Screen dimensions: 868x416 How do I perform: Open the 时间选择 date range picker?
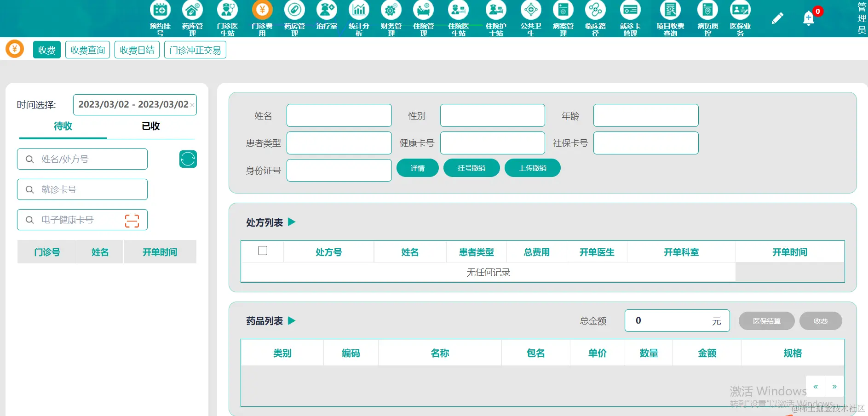click(x=135, y=105)
